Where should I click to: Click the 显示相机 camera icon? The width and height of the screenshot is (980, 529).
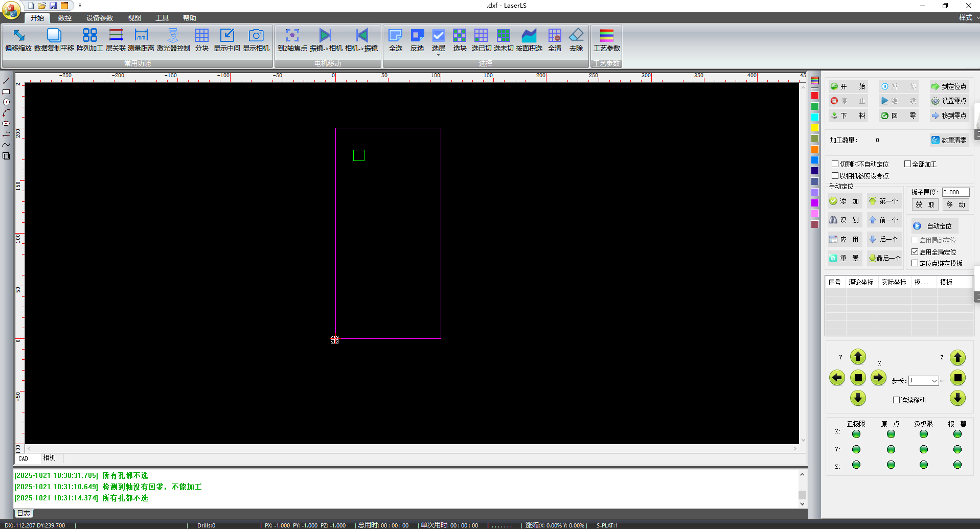pyautogui.click(x=256, y=35)
